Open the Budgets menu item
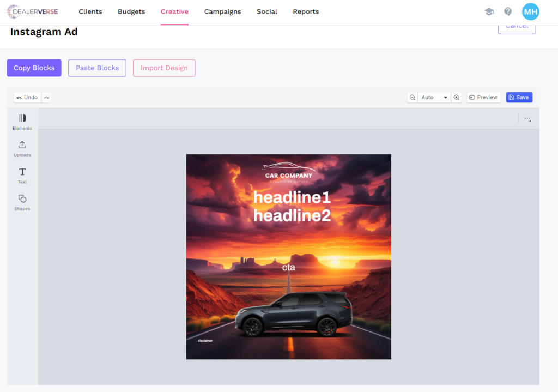Image resolution: width=558 pixels, height=392 pixels. tap(131, 11)
